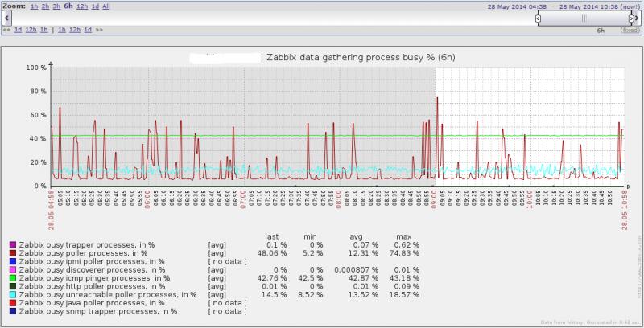Set zoom period to 1d

(x=95, y=6)
